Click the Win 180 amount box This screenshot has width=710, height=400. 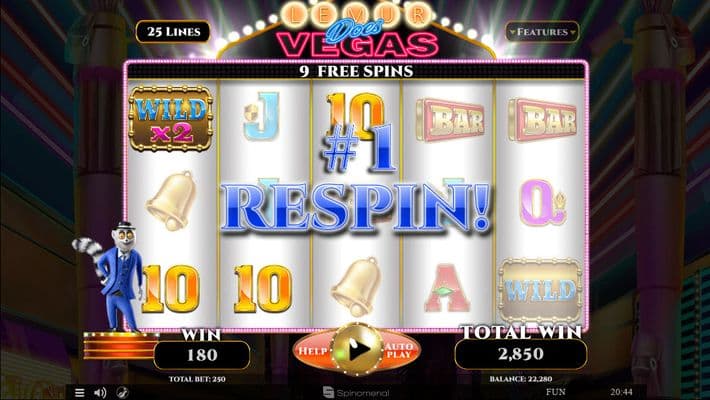point(202,355)
